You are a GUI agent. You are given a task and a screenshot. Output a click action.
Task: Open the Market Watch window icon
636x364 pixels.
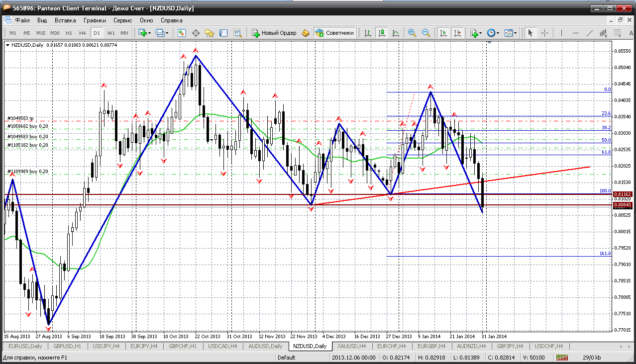(182, 33)
